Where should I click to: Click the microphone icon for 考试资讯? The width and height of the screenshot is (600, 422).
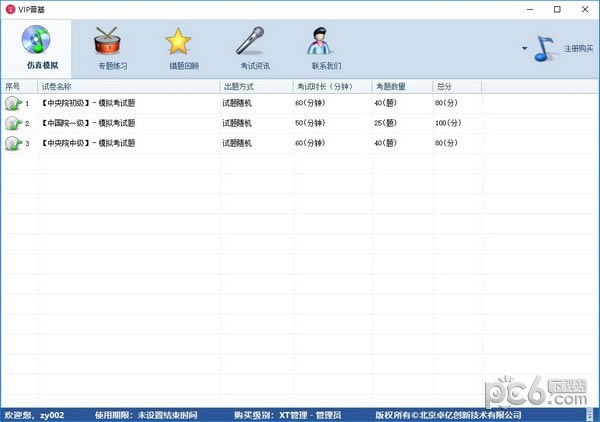coord(249,42)
